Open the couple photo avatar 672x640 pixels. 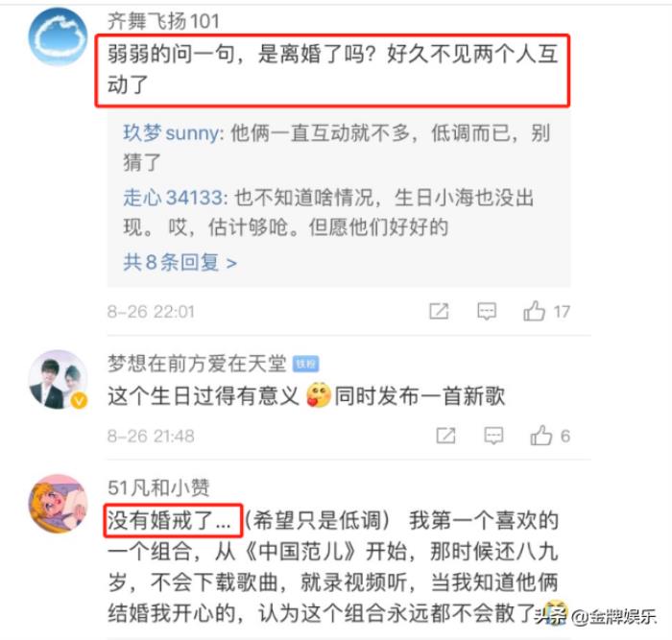pos(58,380)
